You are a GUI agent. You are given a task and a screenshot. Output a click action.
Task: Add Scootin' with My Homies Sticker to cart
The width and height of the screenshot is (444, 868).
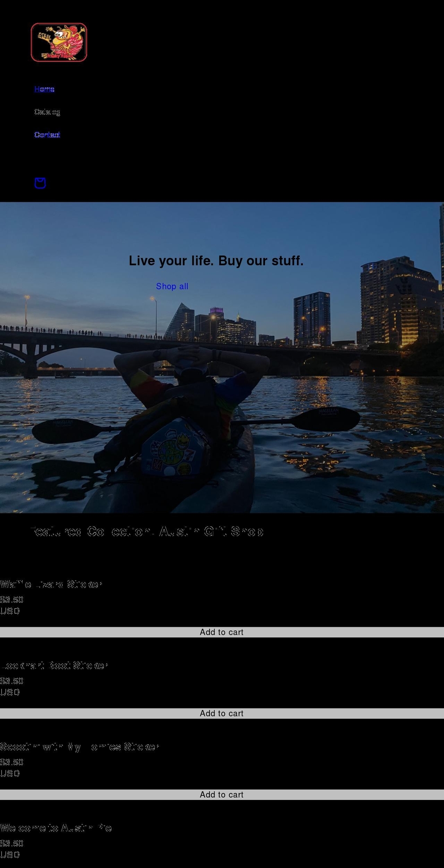(222, 794)
